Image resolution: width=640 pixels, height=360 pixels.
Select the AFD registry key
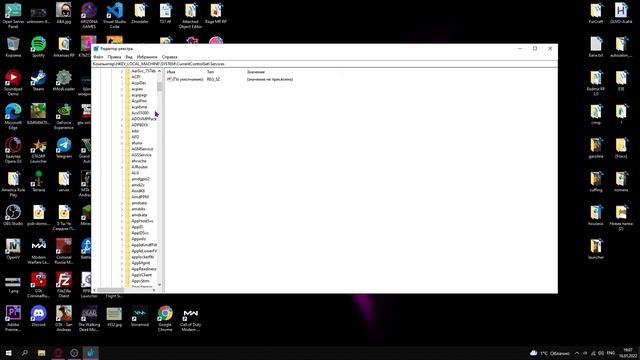(135, 137)
